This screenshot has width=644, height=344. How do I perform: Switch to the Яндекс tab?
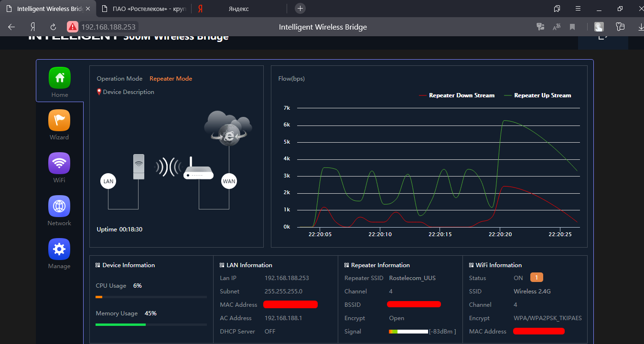click(x=239, y=9)
